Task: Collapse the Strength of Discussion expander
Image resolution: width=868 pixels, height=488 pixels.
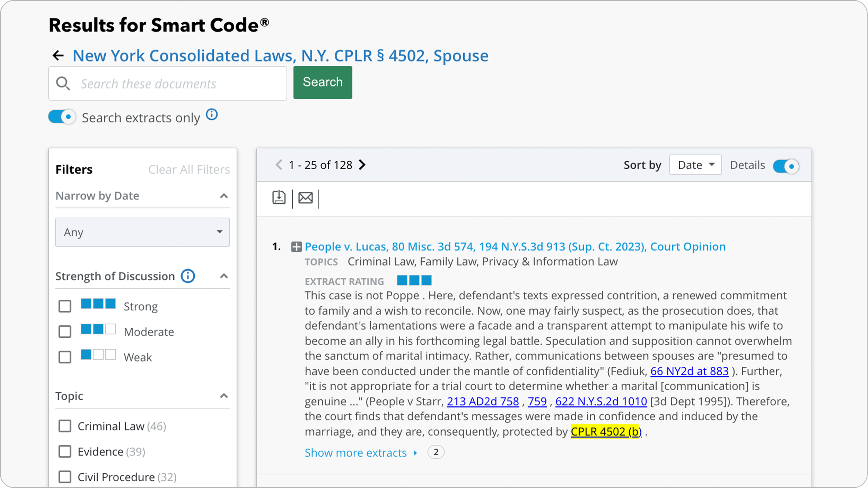Action: point(224,276)
